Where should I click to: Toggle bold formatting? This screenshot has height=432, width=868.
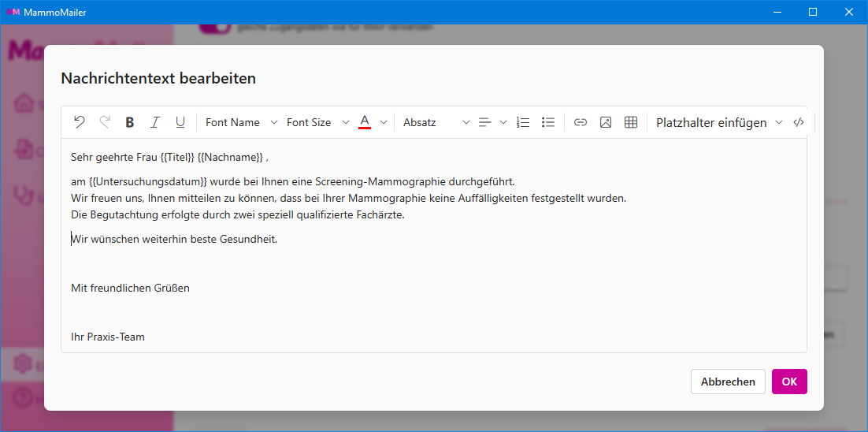130,122
